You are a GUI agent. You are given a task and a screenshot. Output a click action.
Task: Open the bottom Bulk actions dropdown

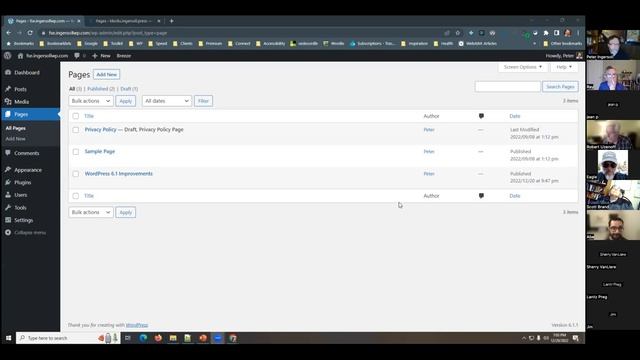tap(91, 212)
